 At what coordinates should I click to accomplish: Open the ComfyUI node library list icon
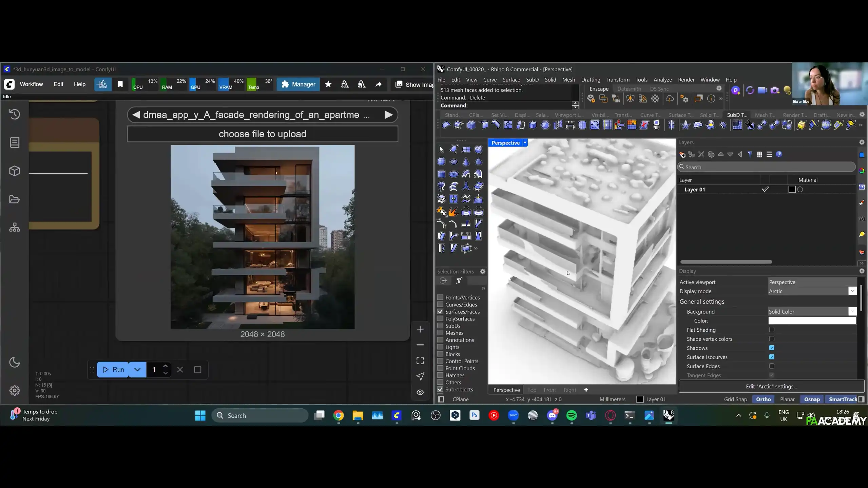[15, 142]
